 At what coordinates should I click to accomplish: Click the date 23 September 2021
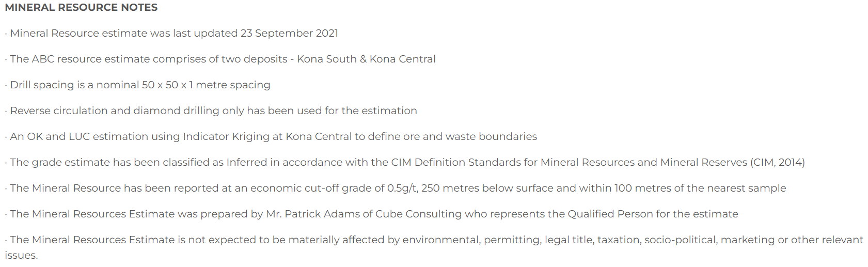point(289,34)
